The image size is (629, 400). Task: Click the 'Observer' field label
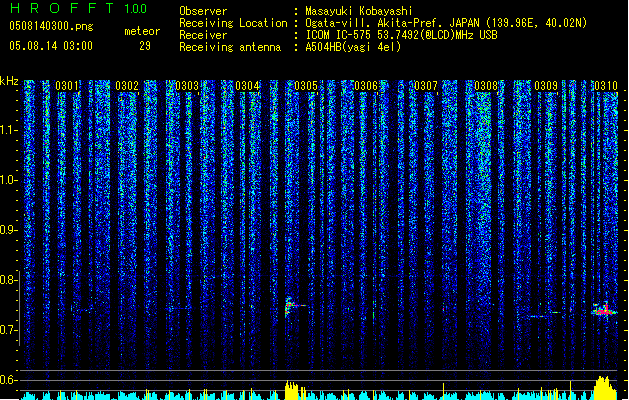point(203,11)
